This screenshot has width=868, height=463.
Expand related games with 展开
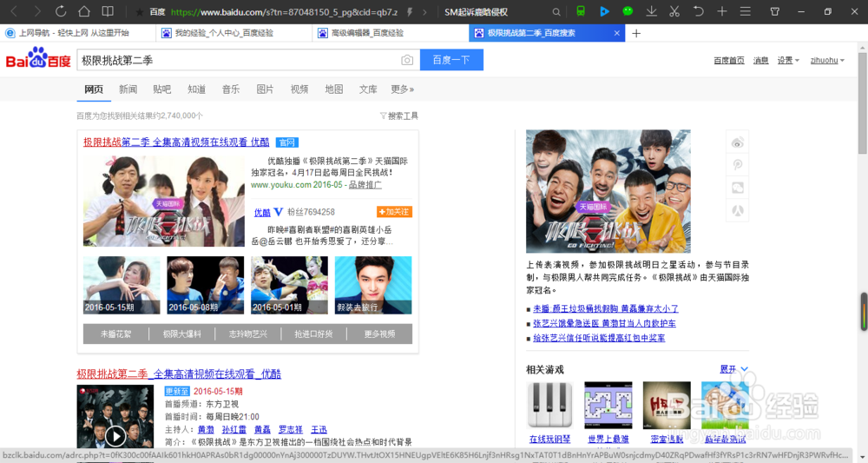point(733,369)
